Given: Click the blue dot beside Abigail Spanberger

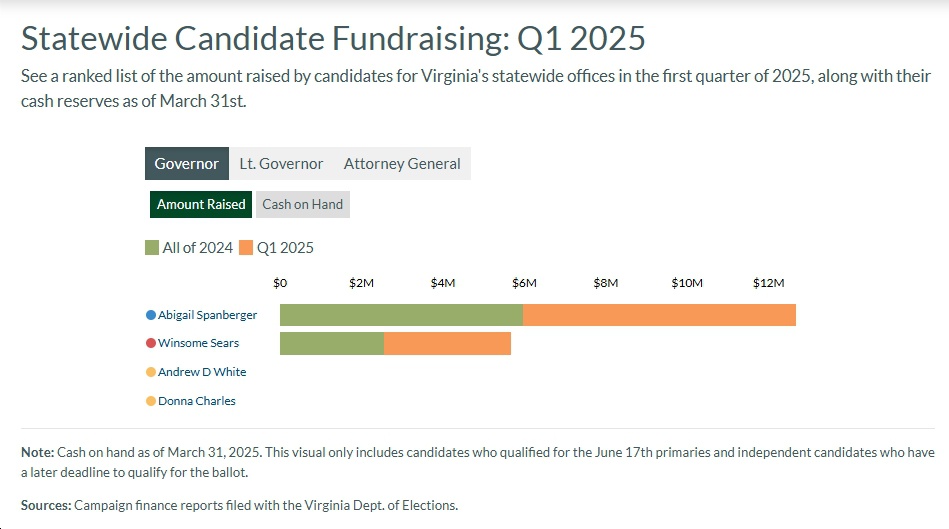Looking at the screenshot, I should coord(151,315).
